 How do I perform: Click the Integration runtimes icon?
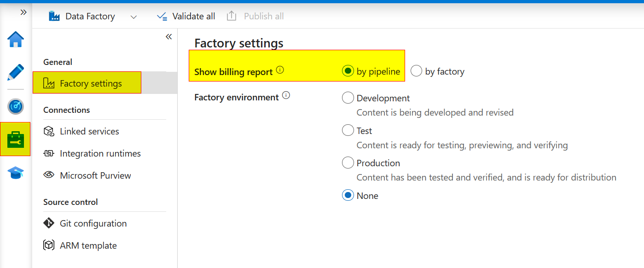tap(49, 153)
